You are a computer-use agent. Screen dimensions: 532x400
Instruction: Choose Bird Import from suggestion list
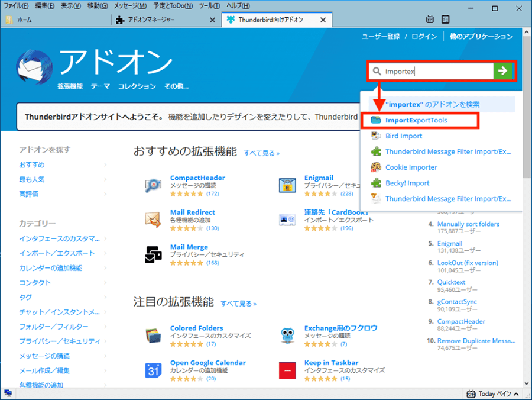click(404, 136)
